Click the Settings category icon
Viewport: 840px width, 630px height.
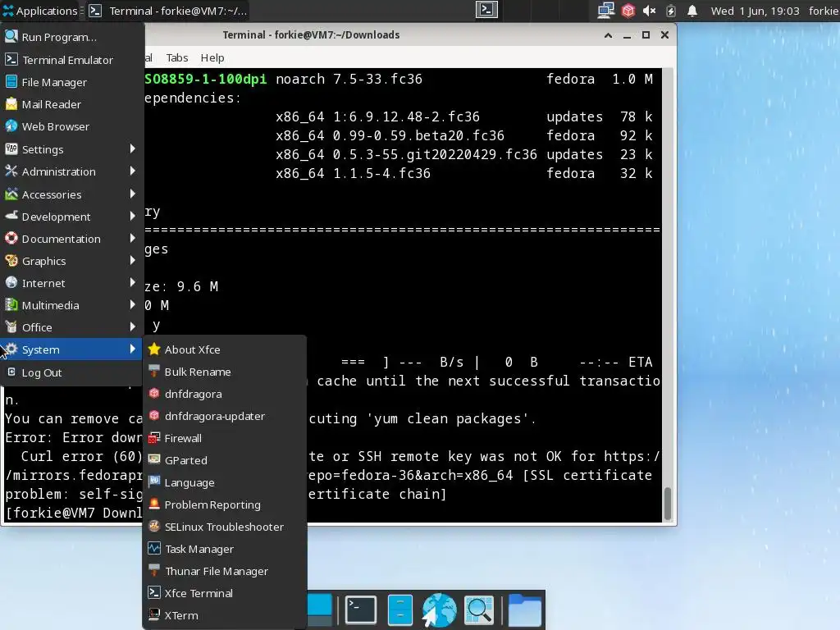pos(11,149)
